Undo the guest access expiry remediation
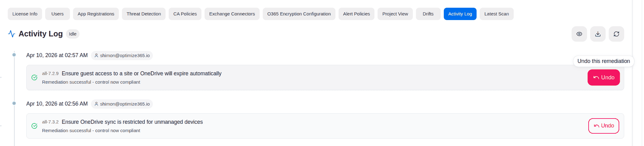This screenshot has height=146, width=644. click(603, 77)
